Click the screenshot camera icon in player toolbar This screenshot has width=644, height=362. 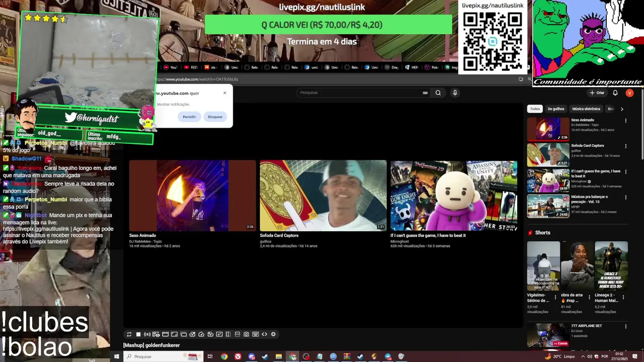tap(246, 334)
